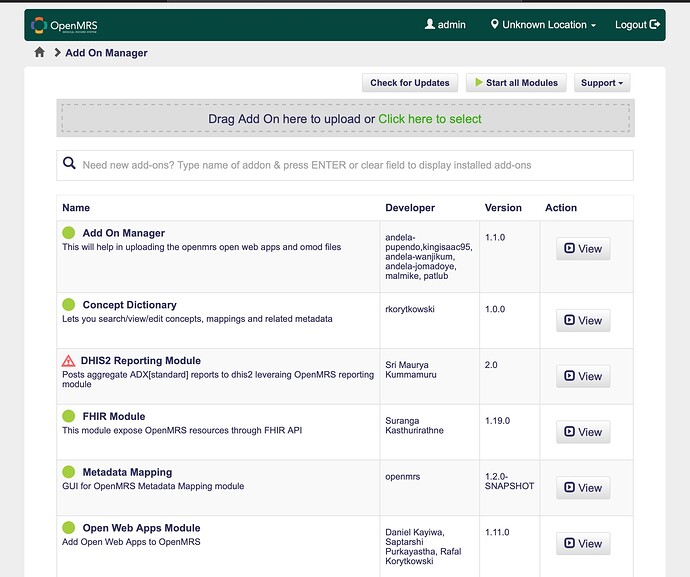Go to the home icon in breadcrumb
690x577 pixels.
pos(40,52)
